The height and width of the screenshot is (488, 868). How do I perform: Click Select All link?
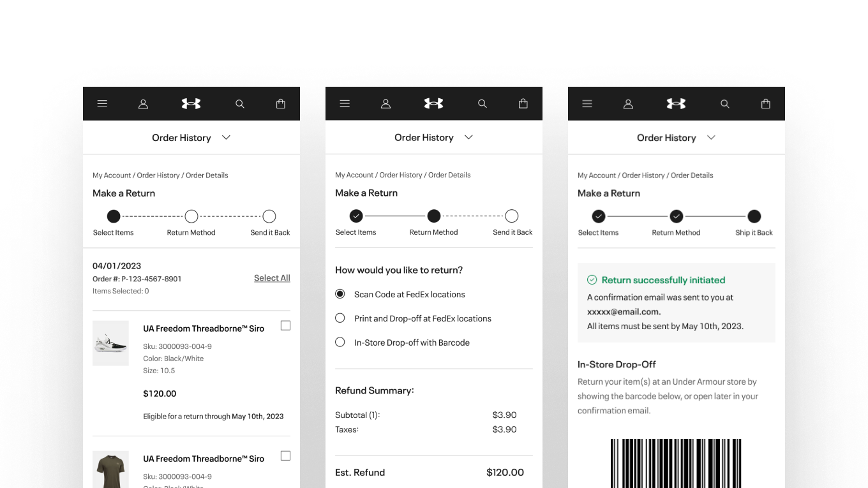(x=272, y=278)
